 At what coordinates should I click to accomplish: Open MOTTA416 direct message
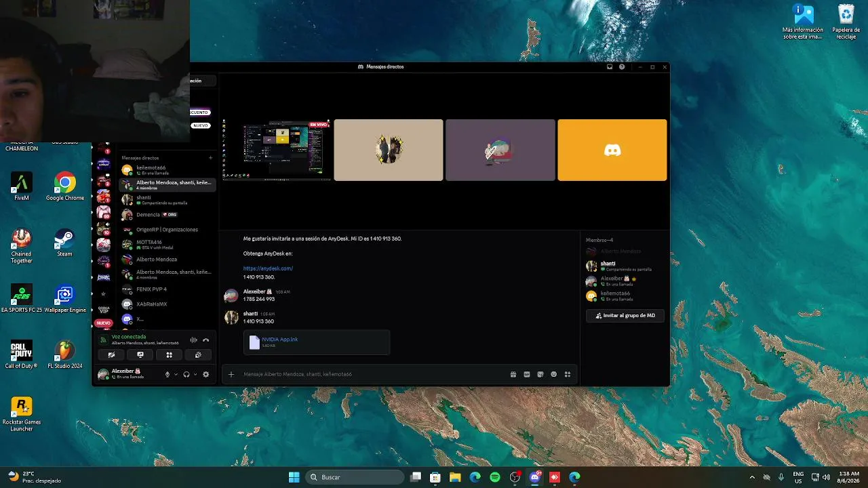[167, 245]
